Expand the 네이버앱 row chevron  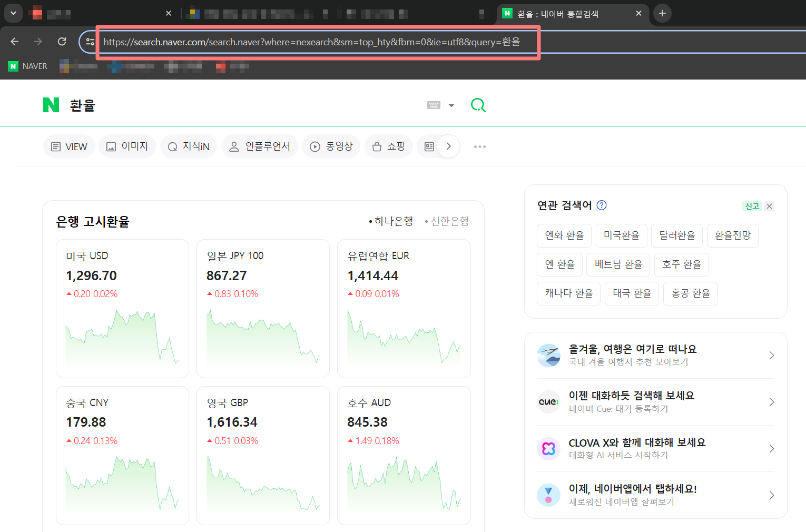tap(771, 495)
